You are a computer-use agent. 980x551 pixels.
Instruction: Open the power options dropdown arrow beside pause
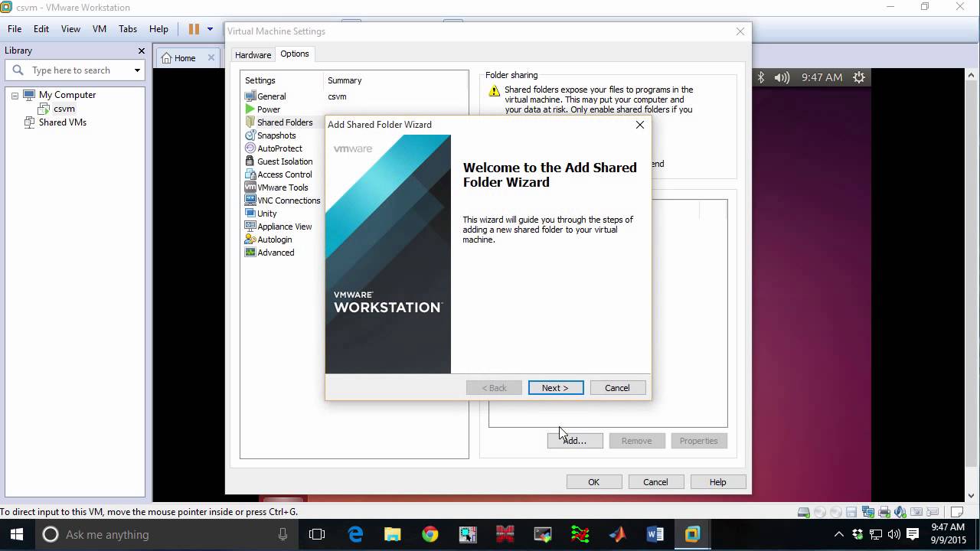[210, 29]
